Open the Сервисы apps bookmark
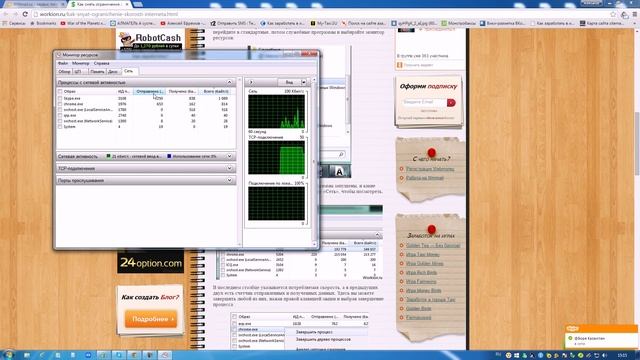 tap(14, 23)
